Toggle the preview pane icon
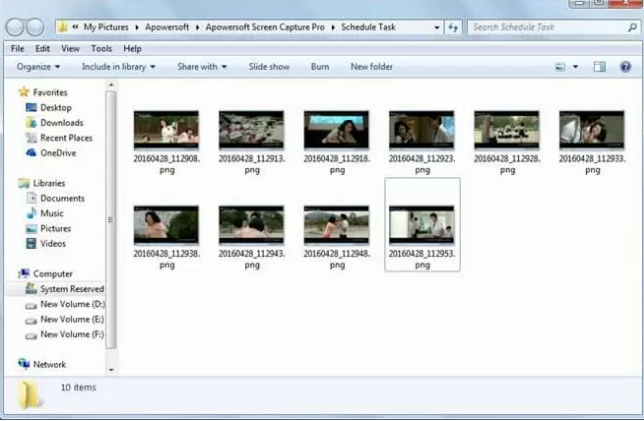The height and width of the screenshot is (421, 644). pyautogui.click(x=600, y=67)
